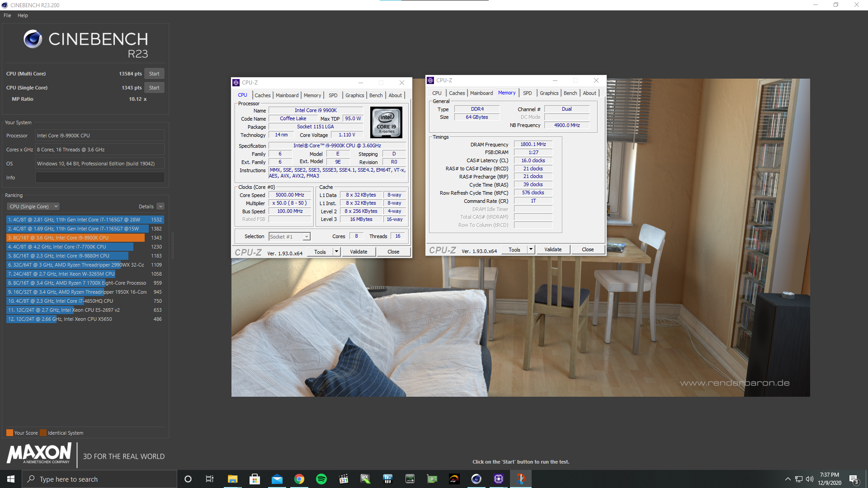Open Media Player Classic taskbar icon
868x488 pixels.
point(343,479)
